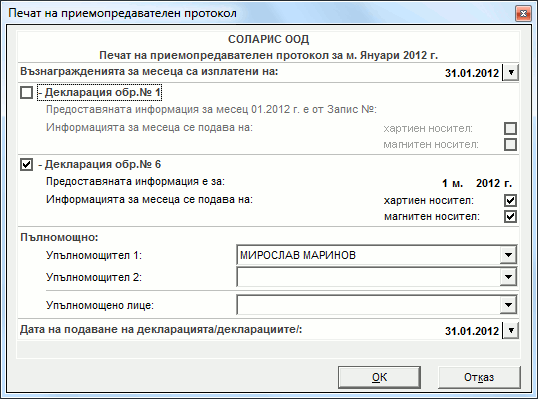Expand the Упълномощител 1 dropdown arrow
The height and width of the screenshot is (399, 538).
[x=508, y=255]
